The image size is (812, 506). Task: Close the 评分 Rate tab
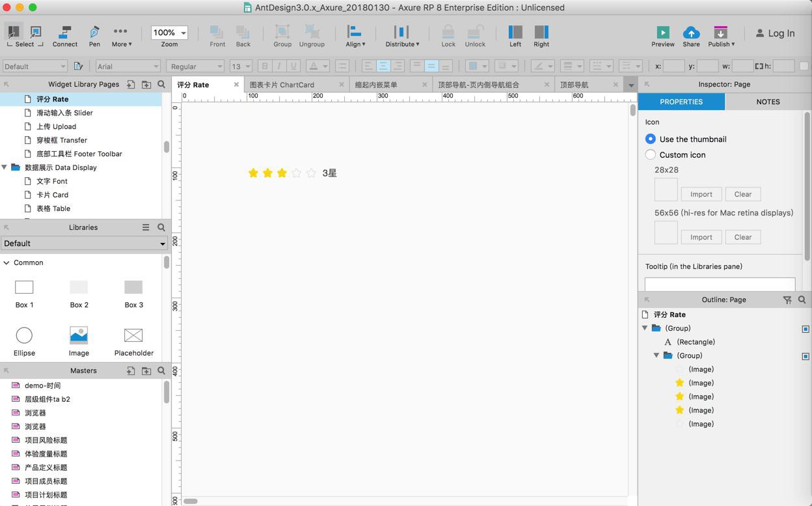click(x=236, y=85)
